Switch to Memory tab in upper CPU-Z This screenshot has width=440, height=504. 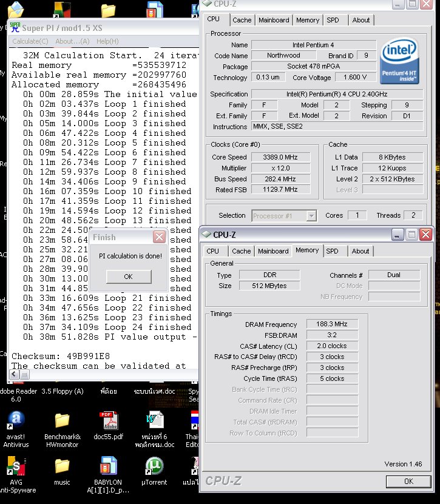click(308, 20)
